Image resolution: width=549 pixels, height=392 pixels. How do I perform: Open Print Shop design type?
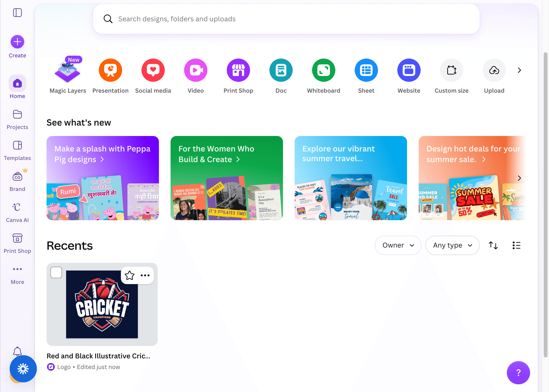tap(238, 76)
